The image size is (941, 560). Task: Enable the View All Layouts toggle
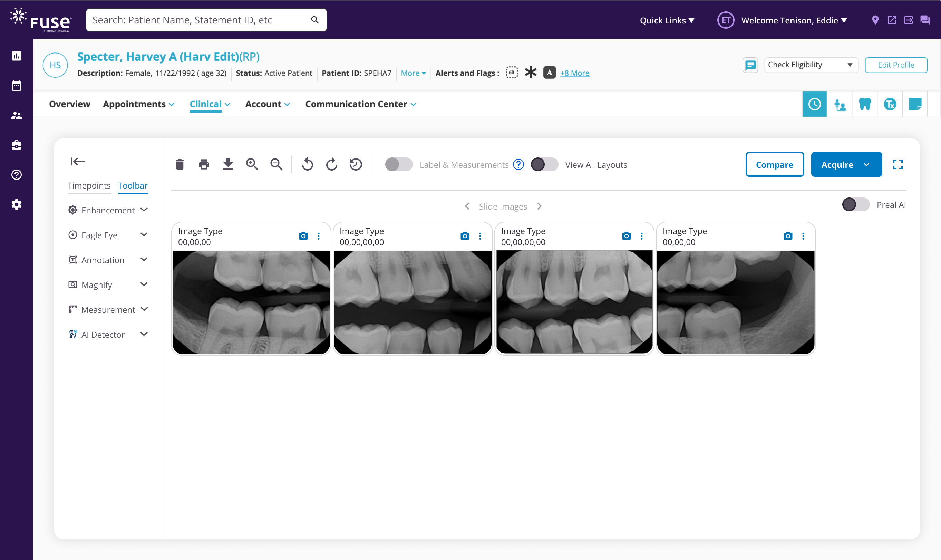click(x=544, y=165)
